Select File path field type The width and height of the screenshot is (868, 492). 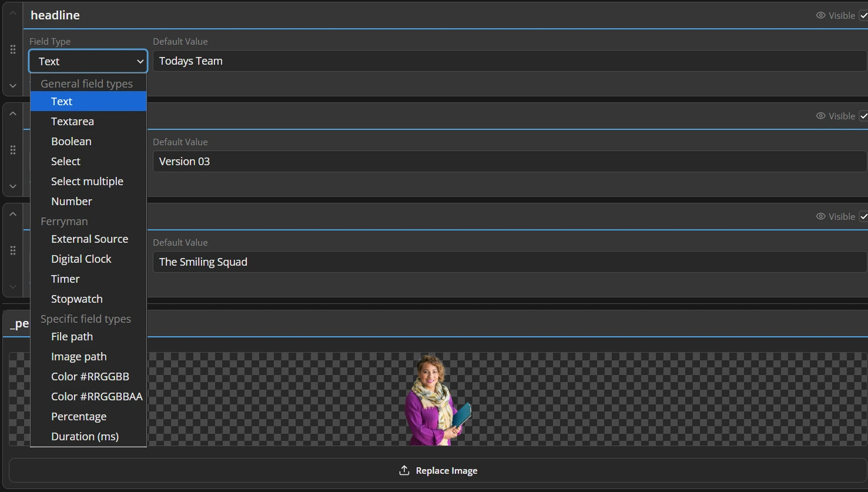point(88,336)
